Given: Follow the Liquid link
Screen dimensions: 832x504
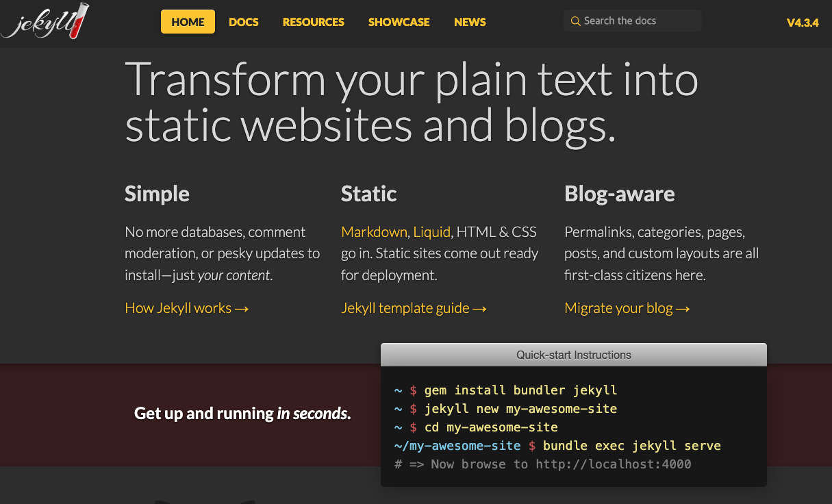Looking at the screenshot, I should (431, 232).
